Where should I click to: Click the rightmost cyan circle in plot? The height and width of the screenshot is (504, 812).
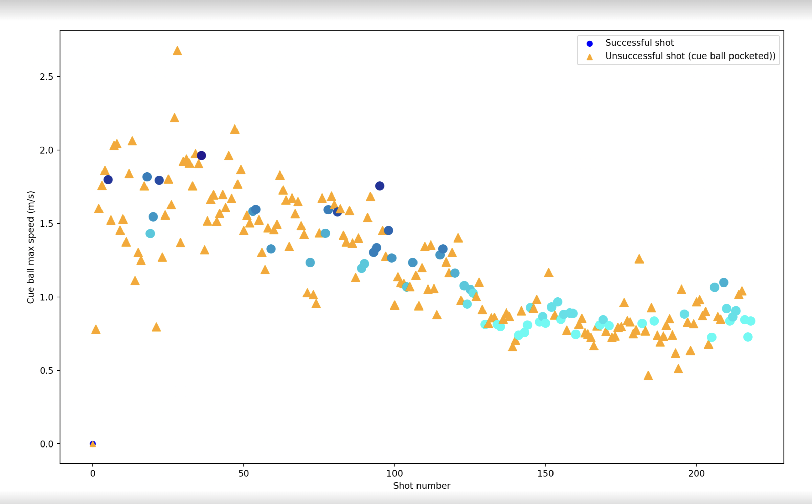pos(751,321)
